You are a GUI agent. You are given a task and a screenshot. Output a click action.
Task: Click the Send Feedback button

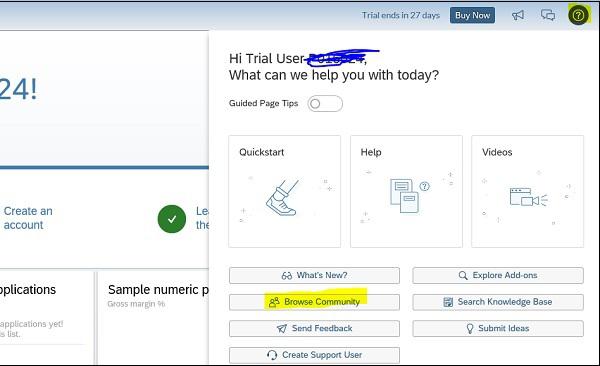point(314,328)
